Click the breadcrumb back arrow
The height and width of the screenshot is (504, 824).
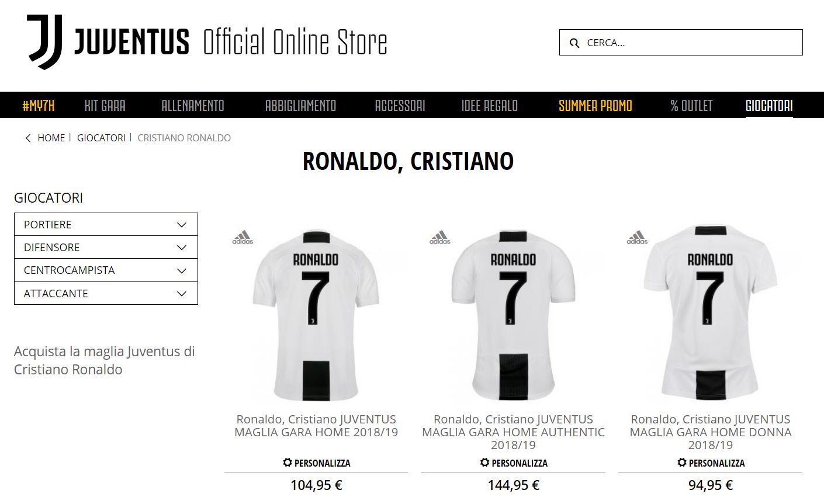(x=27, y=138)
